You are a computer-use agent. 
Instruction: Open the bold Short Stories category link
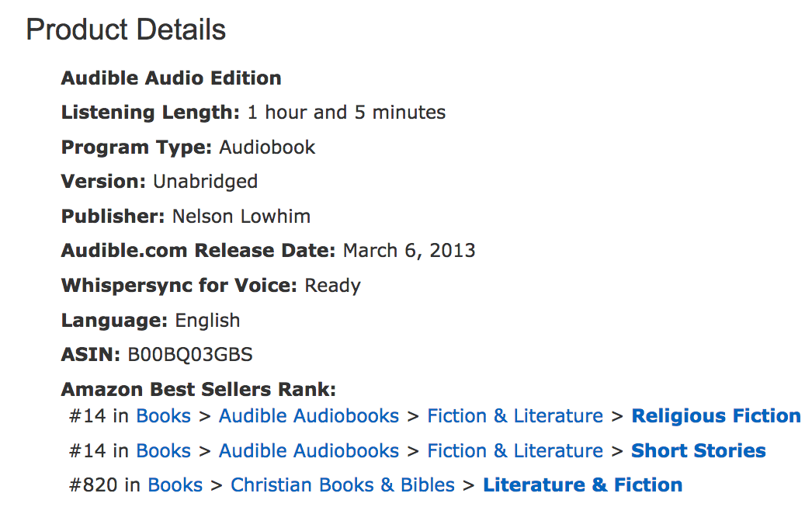698,451
